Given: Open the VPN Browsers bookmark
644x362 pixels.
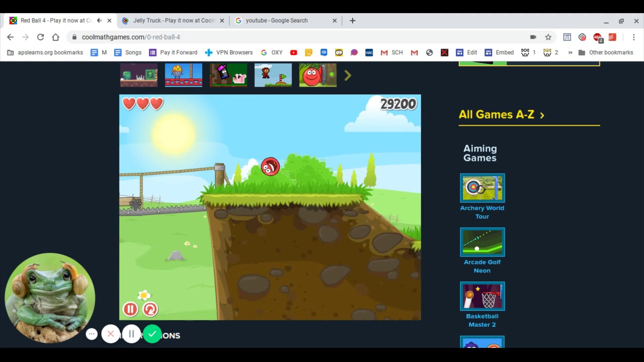Looking at the screenshot, I should coord(229,52).
